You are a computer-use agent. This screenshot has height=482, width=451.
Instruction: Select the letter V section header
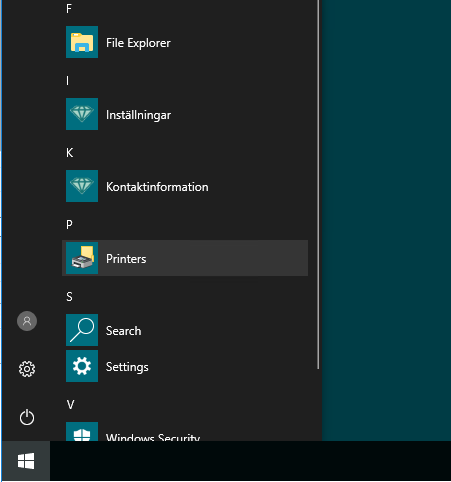pos(70,405)
